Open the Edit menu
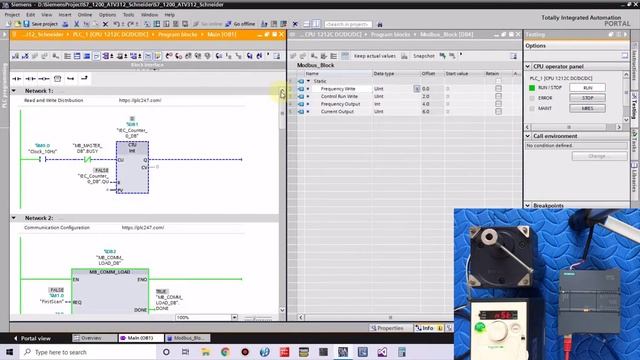Screen dimensions: 640x360 coord(30,14)
